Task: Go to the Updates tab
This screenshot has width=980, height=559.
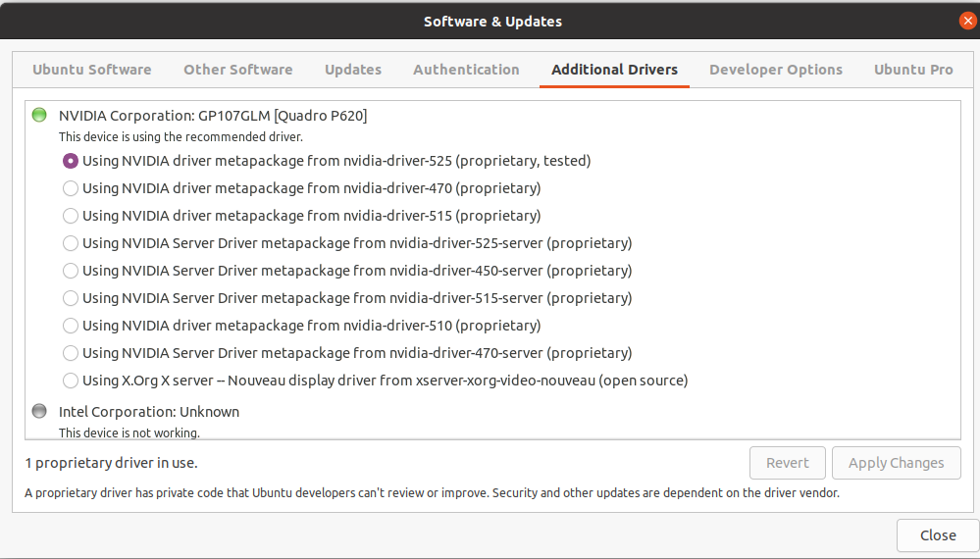Action: [353, 70]
